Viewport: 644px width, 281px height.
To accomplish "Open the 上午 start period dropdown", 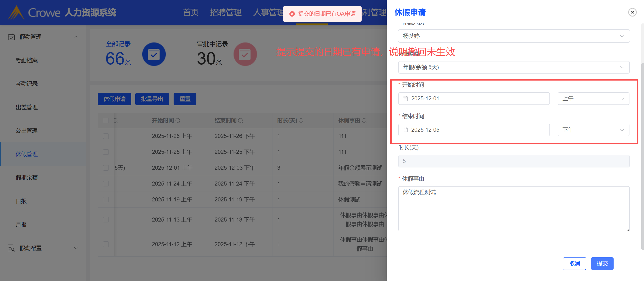I will click(593, 99).
